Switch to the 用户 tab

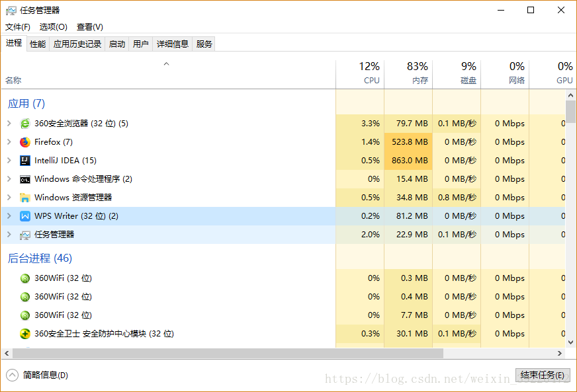(140, 44)
